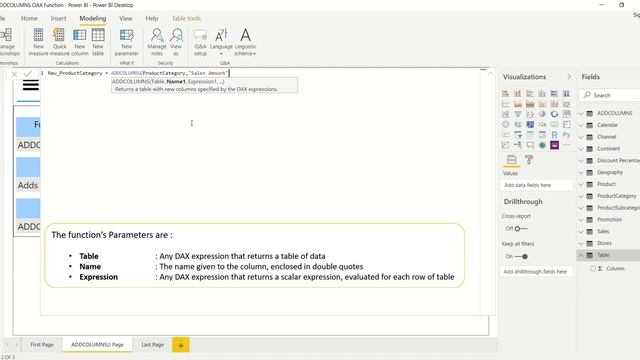Click inside the DAX formula text
This screenshot has width=640, height=360.
[138, 73]
